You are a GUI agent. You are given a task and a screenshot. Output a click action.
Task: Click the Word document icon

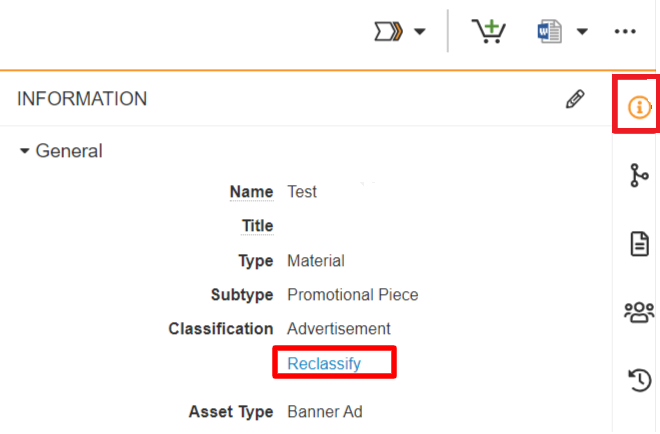pos(550,32)
